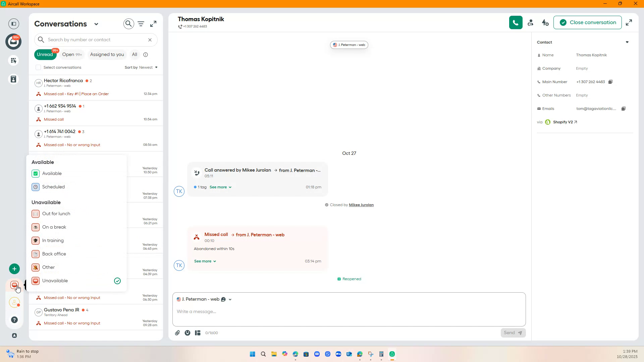Open the emoji picker in composer
644x362 pixels.
(x=187, y=333)
